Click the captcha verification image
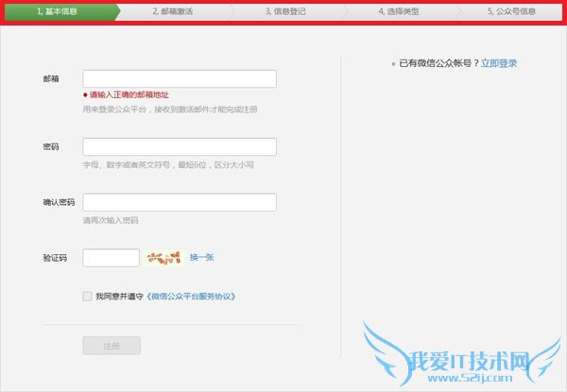The image size is (567, 392). [x=163, y=258]
